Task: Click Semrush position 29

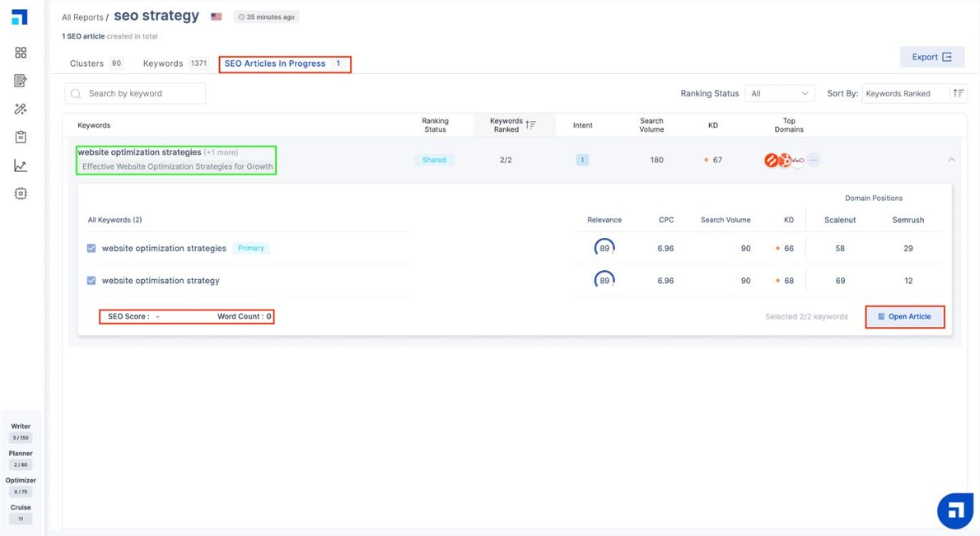Action: [x=908, y=248]
